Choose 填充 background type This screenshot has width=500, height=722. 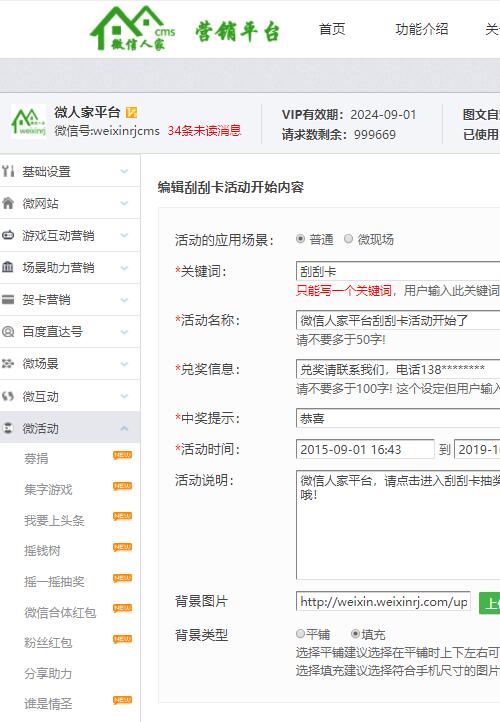pos(355,634)
